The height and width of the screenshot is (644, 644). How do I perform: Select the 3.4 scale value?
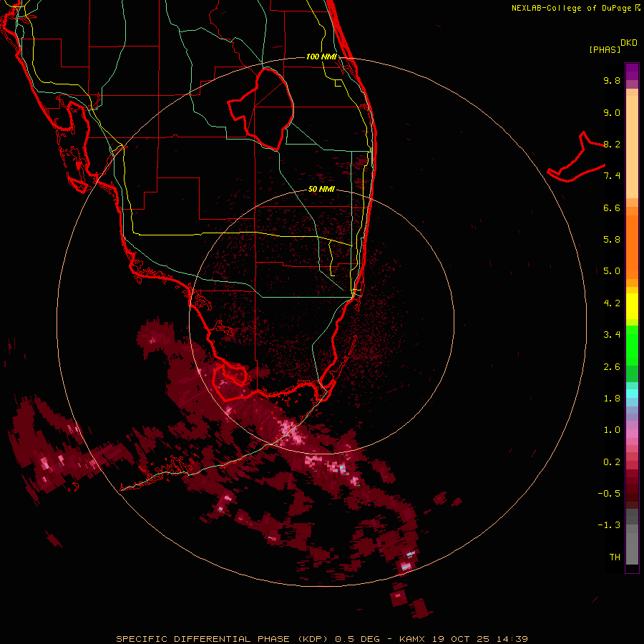(612, 335)
